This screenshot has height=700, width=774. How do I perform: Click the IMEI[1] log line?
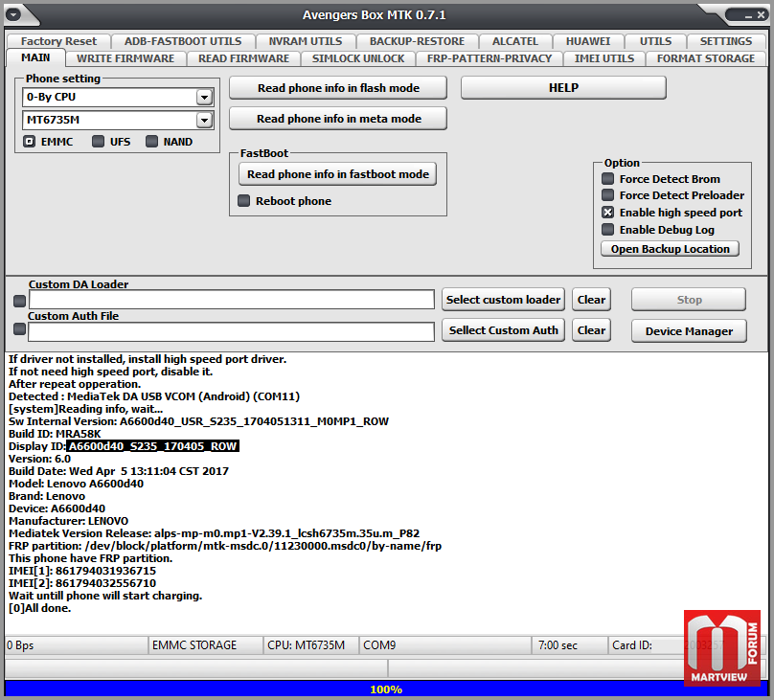click(82, 571)
